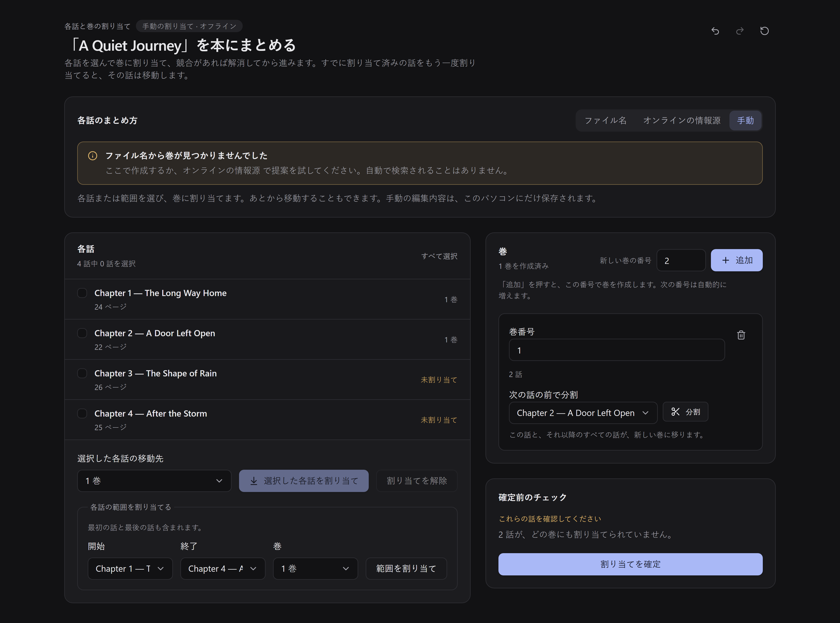840x623 pixels.
Task: Click 範囲を割り当て button
Action: point(406,568)
